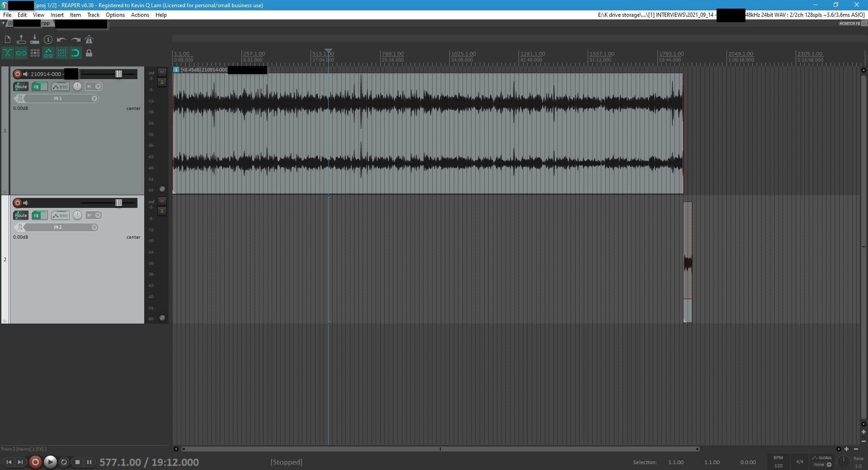
Task: Open track 2 Route button
Action: pyautogui.click(x=21, y=216)
